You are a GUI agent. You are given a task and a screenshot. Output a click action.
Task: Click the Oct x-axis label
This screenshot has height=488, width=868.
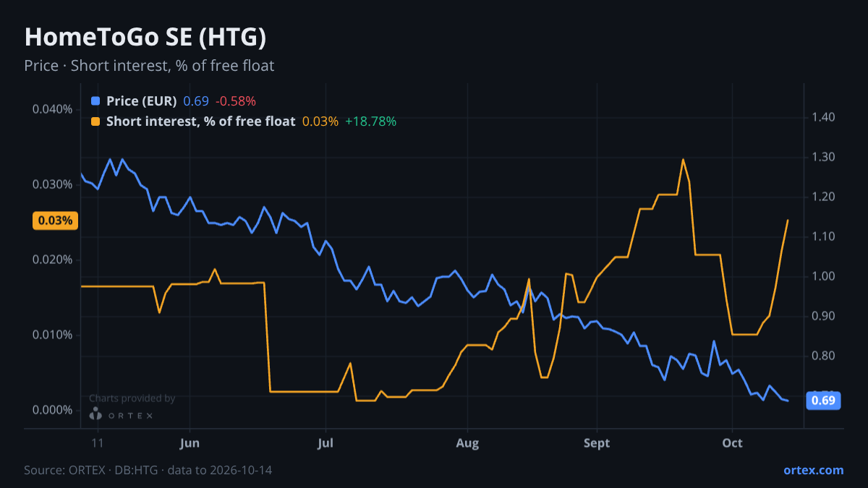pos(733,443)
